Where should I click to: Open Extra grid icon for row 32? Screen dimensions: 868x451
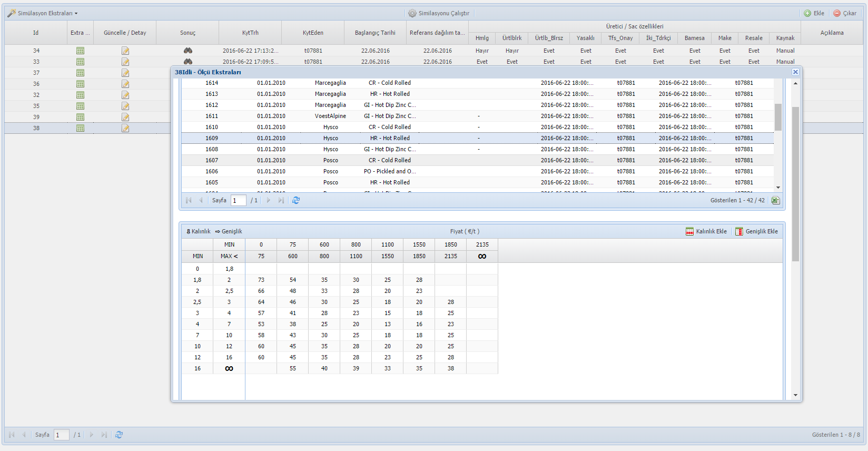coord(80,95)
